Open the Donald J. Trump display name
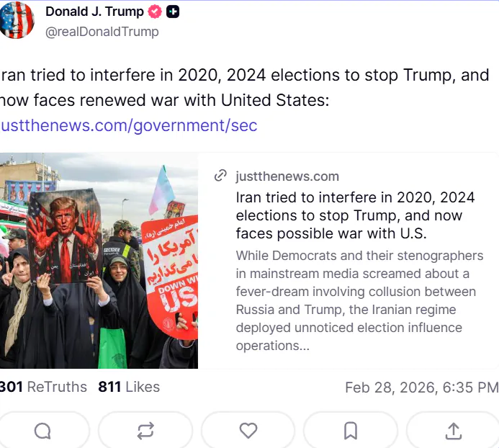This screenshot has height=448, width=499. [94, 12]
